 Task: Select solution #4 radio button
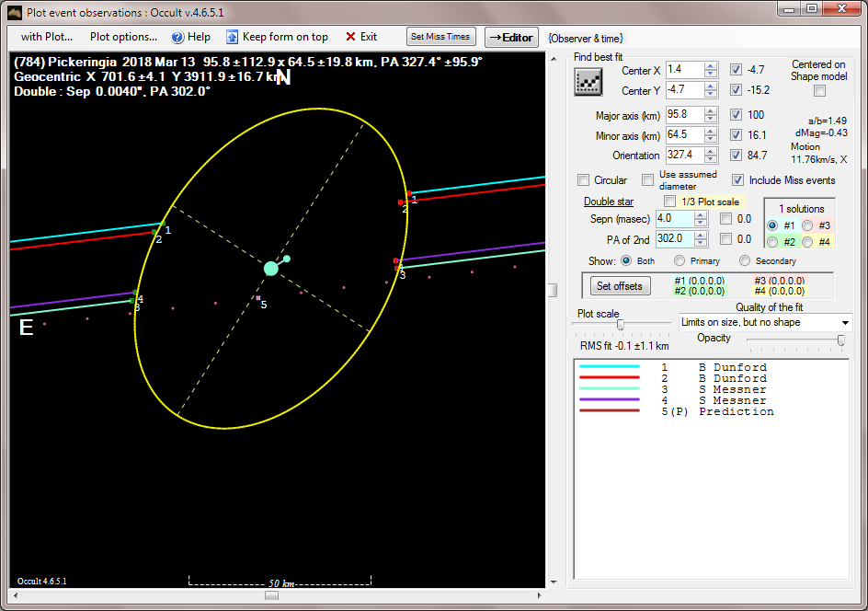(807, 242)
